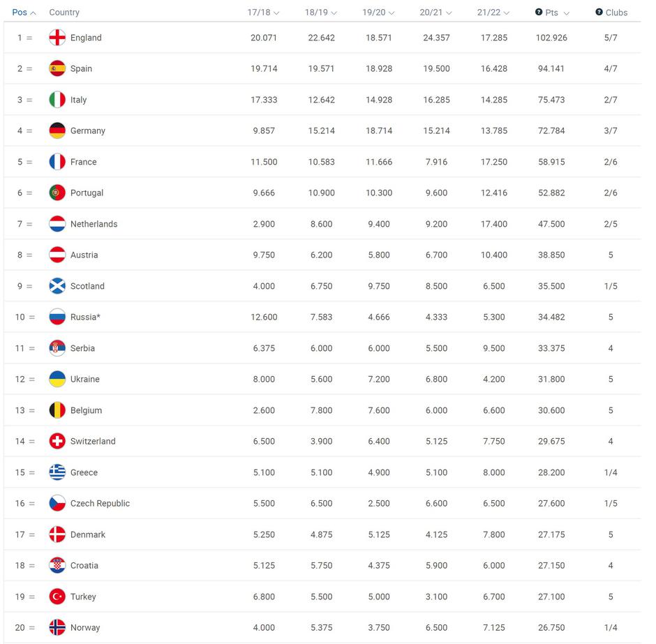This screenshot has height=644, width=656.
Task: Sort by the 19/20 season column
Action: coord(378,13)
